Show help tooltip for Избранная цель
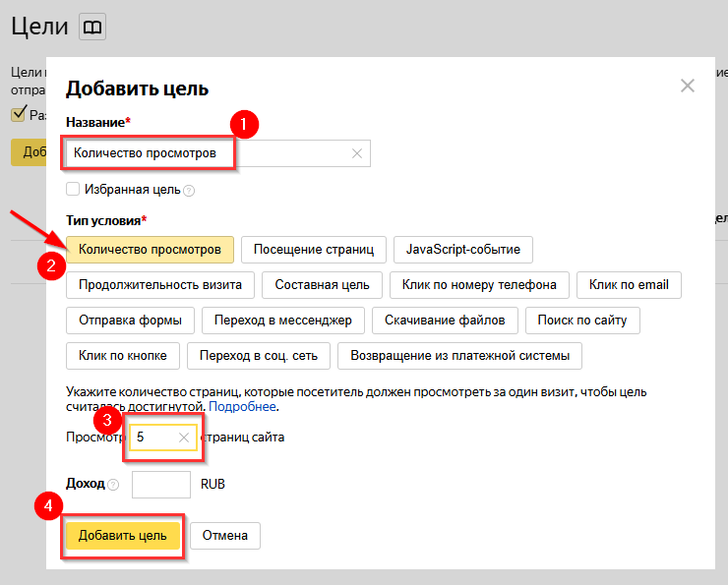 click(189, 191)
